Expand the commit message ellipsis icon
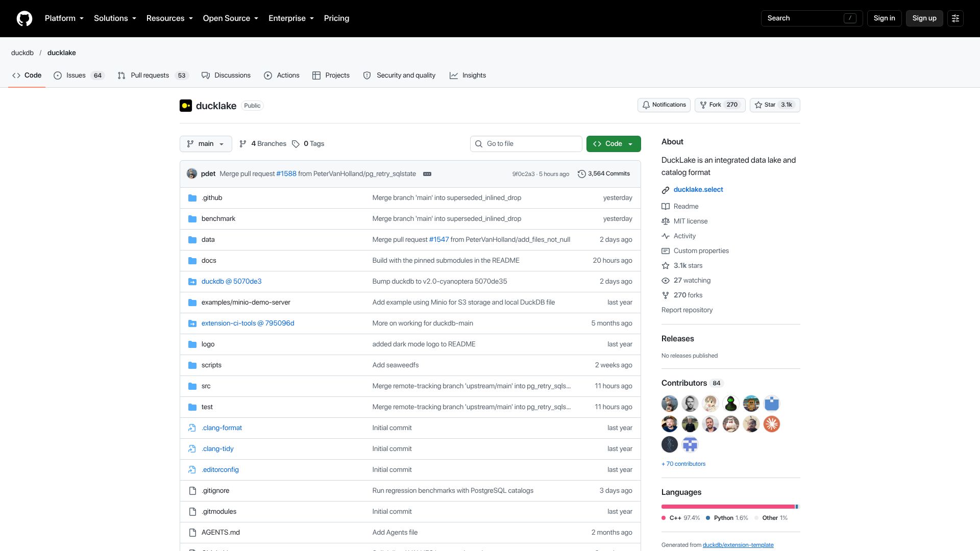 pyautogui.click(x=427, y=174)
